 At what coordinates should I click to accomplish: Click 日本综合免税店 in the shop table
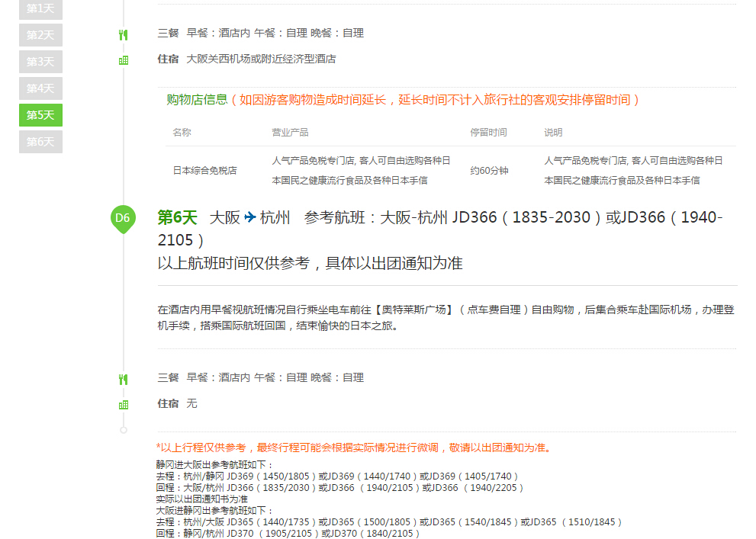click(204, 171)
